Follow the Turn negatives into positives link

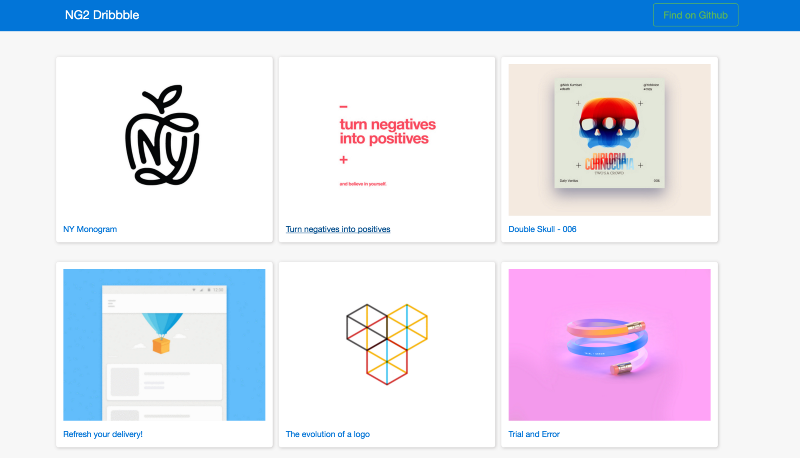pyautogui.click(x=338, y=229)
